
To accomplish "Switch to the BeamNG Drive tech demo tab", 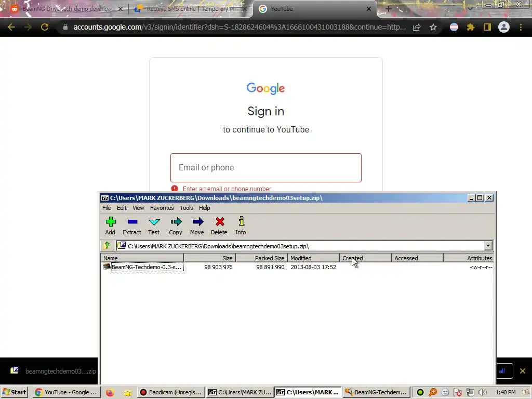I will pyautogui.click(x=66, y=9).
